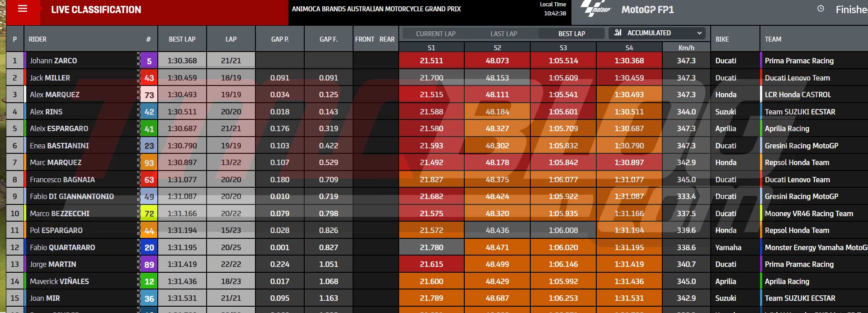The image size is (868, 313).
Task: Switch to the LAST LAP tab
Action: click(504, 33)
